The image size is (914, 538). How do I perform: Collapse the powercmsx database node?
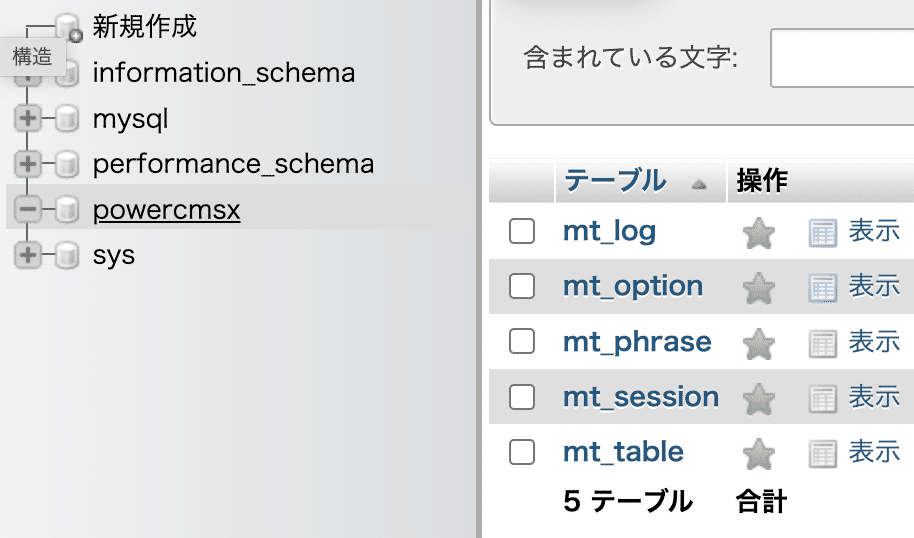27,209
